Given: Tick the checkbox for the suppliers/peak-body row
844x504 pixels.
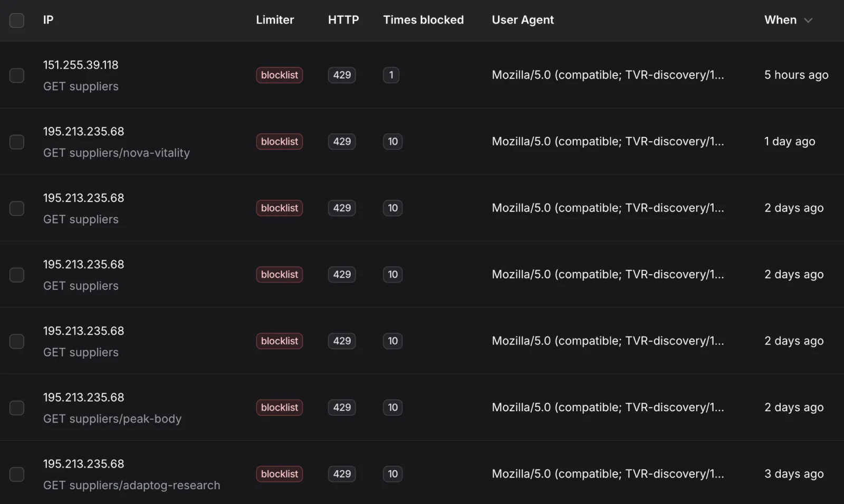Looking at the screenshot, I should [x=17, y=408].
